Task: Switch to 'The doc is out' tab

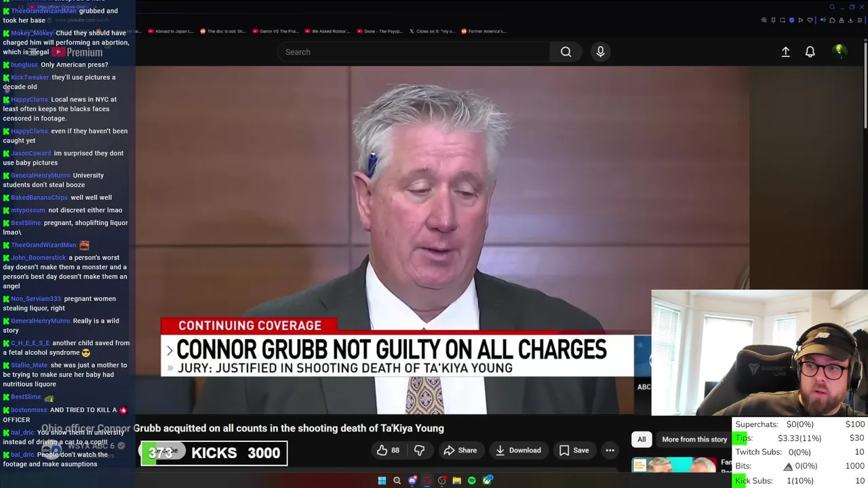Action: (223, 31)
